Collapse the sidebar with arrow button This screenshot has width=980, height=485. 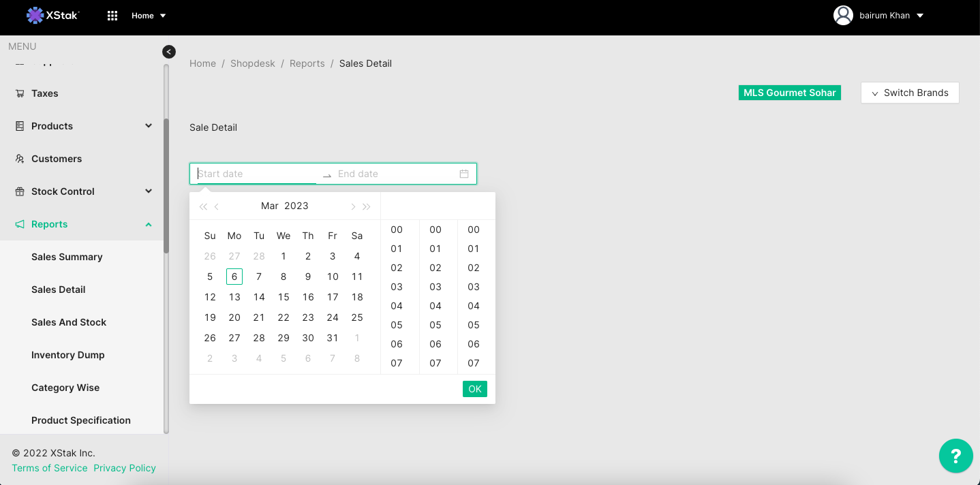(x=169, y=52)
